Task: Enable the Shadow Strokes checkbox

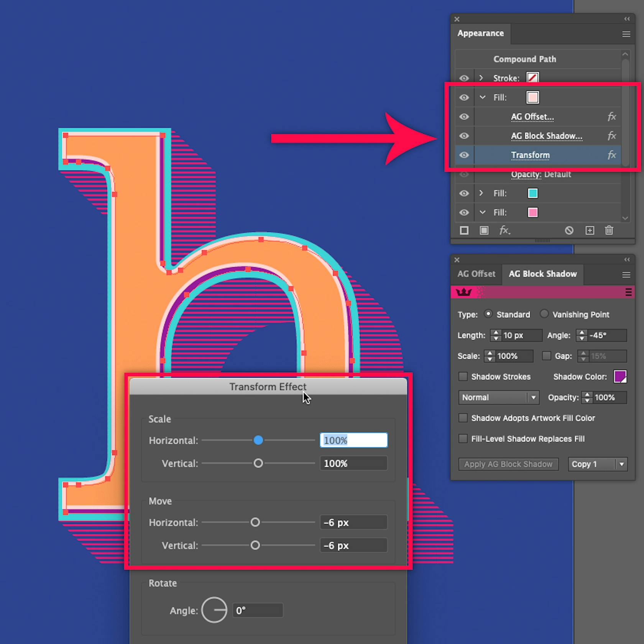Action: pos(463,376)
